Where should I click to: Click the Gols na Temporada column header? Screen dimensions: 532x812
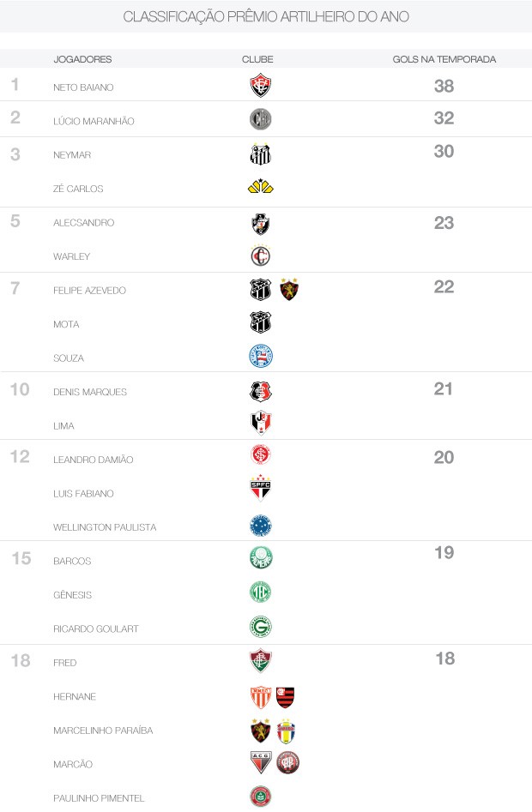pos(444,59)
